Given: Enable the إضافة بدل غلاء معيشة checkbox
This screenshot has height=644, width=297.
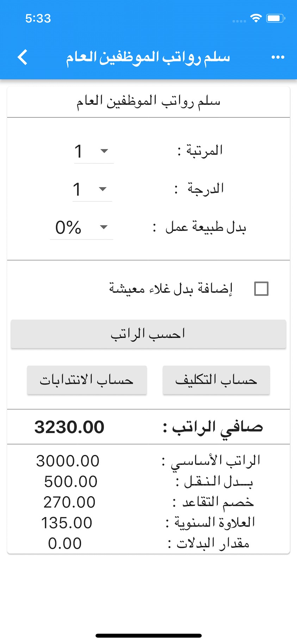Looking at the screenshot, I should coord(261,288).
